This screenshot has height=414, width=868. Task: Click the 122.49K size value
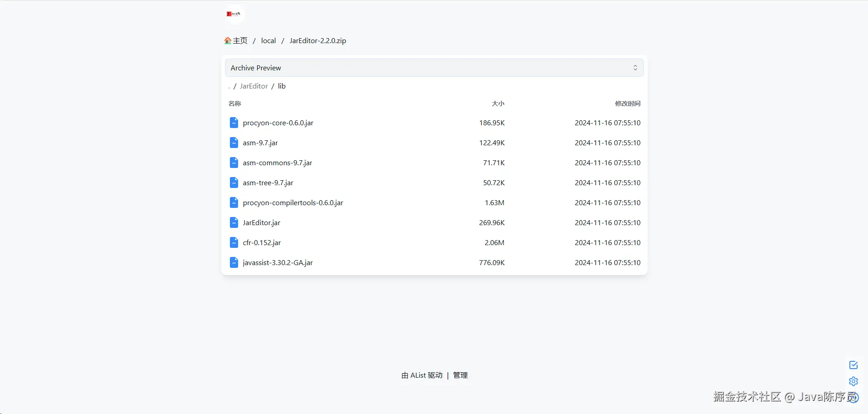tap(492, 143)
